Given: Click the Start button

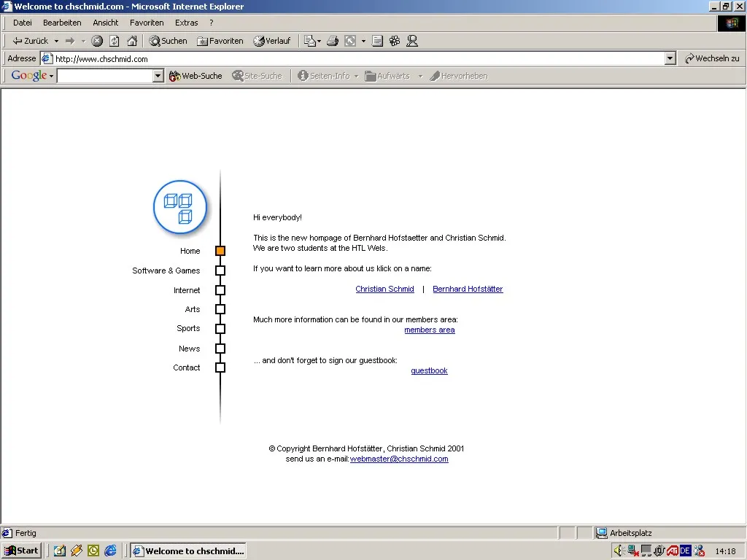Looking at the screenshot, I should (x=22, y=551).
